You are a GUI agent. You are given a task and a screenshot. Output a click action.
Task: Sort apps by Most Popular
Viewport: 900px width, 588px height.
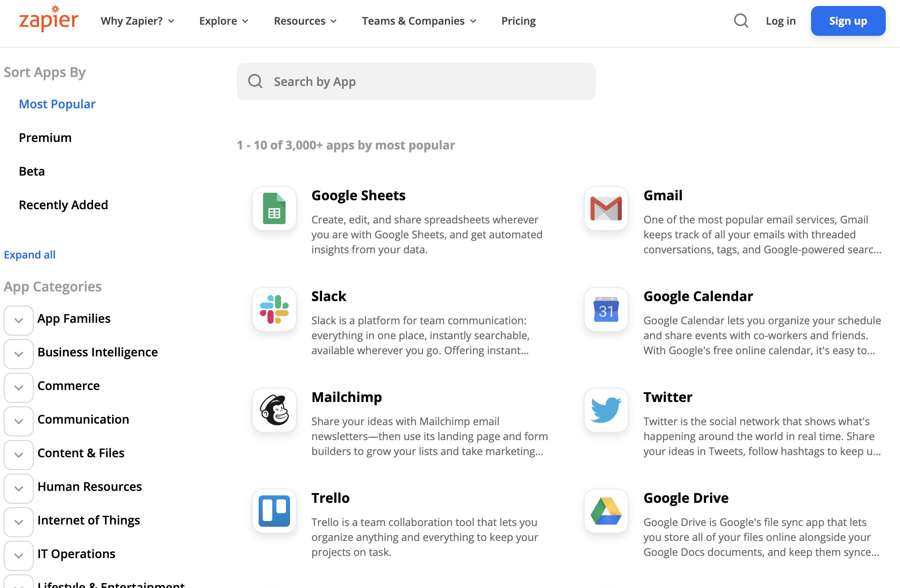pyautogui.click(x=57, y=104)
